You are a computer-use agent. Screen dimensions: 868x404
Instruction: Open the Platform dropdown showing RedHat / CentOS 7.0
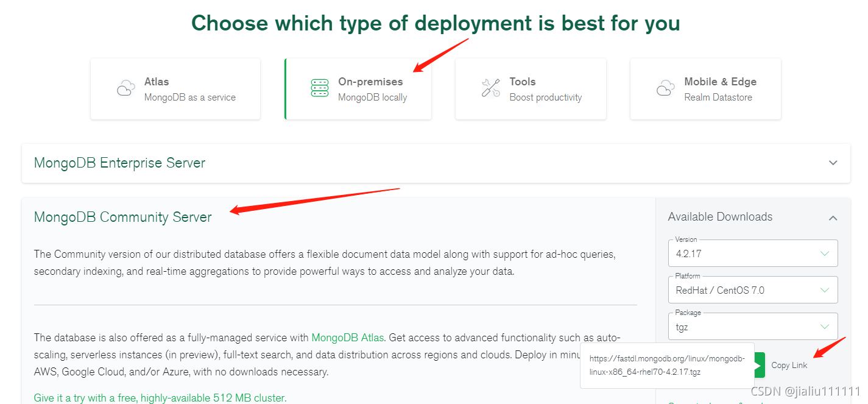[753, 290]
